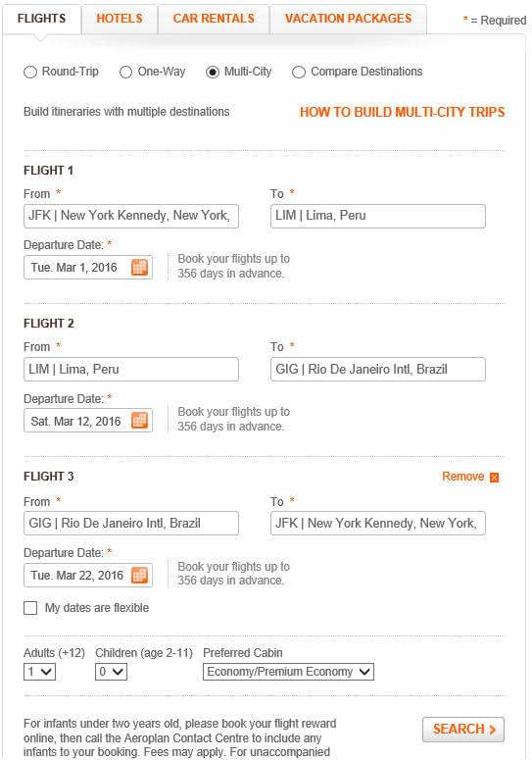Screen dimensions: 532x760
Task: Expand the Preferred Cabin dropdown
Action: click(x=288, y=672)
